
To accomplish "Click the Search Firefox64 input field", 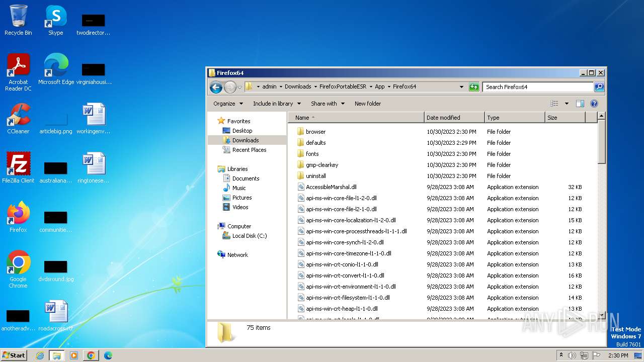I will (537, 87).
